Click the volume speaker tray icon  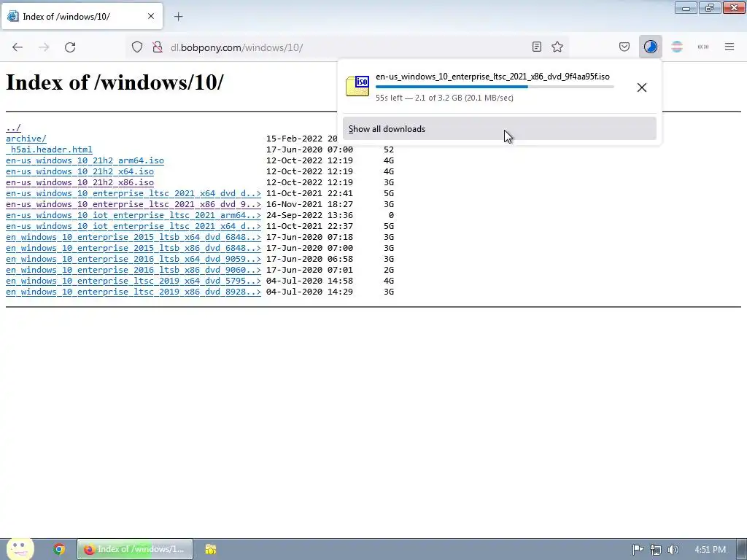673,550
